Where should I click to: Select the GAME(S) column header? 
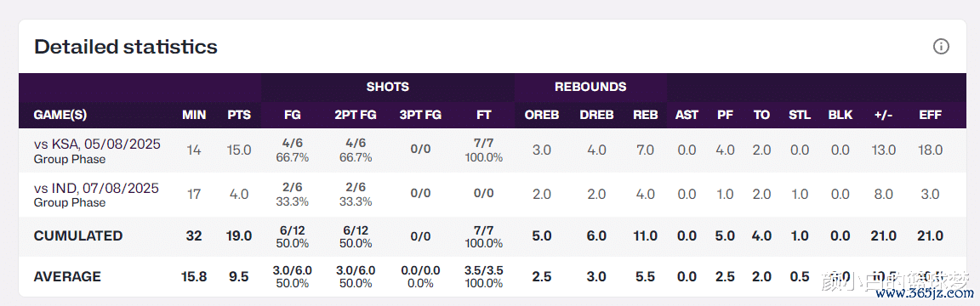pyautogui.click(x=60, y=115)
